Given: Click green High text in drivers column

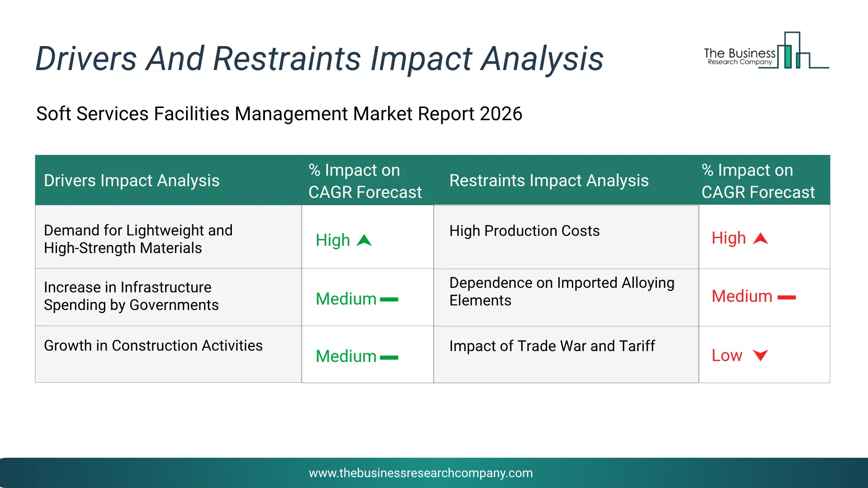Looking at the screenshot, I should click(333, 240).
